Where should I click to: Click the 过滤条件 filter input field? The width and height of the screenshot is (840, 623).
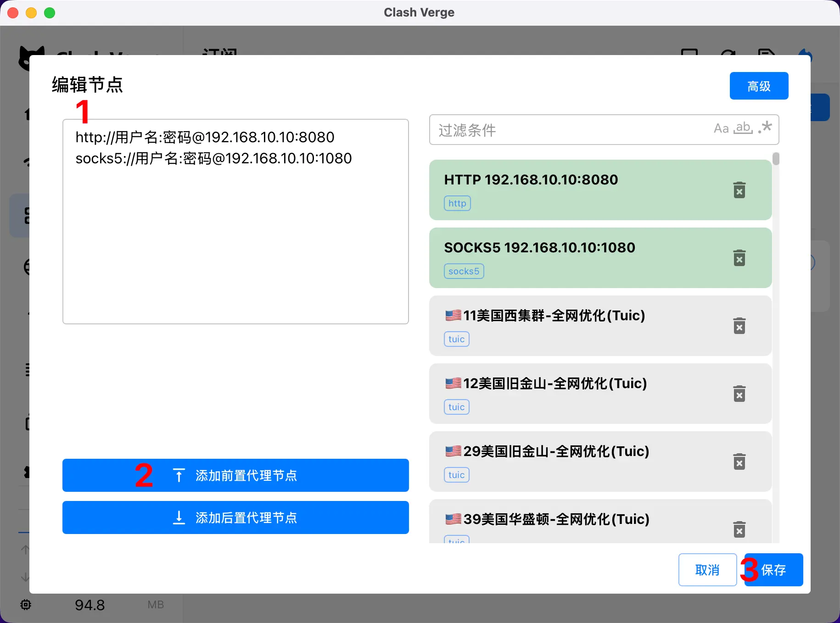click(x=551, y=130)
